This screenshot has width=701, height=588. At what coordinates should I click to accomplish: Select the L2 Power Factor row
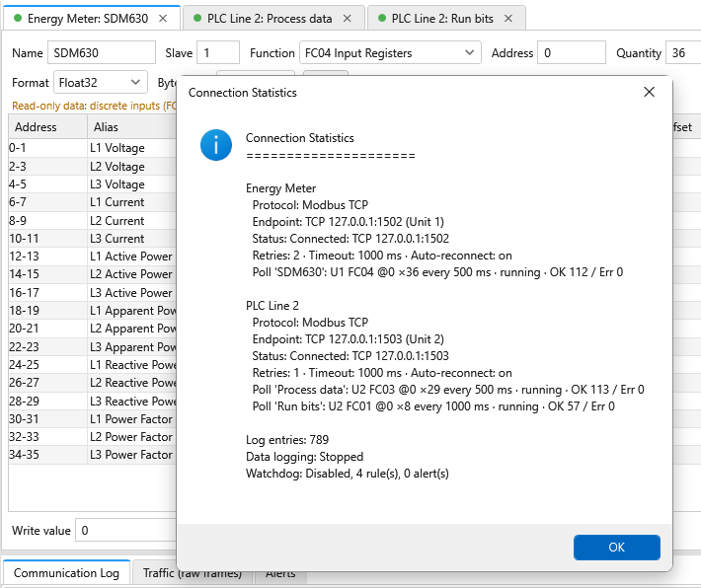pyautogui.click(x=93, y=436)
